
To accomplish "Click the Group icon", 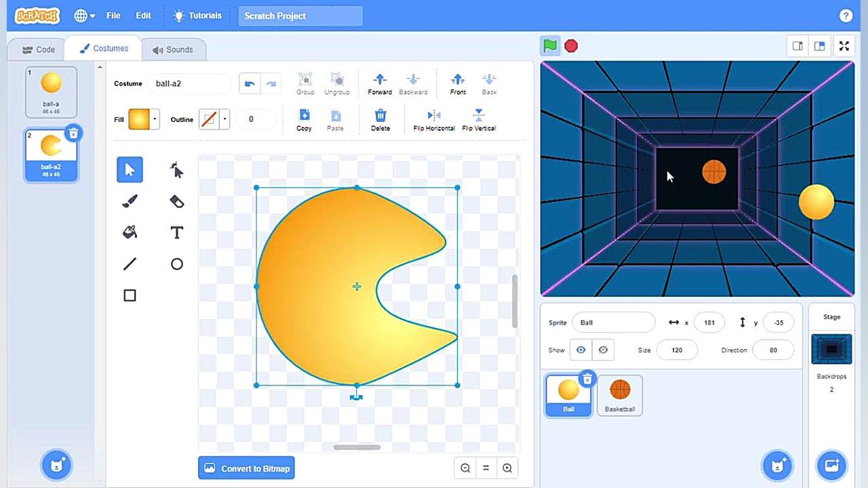I will (305, 79).
